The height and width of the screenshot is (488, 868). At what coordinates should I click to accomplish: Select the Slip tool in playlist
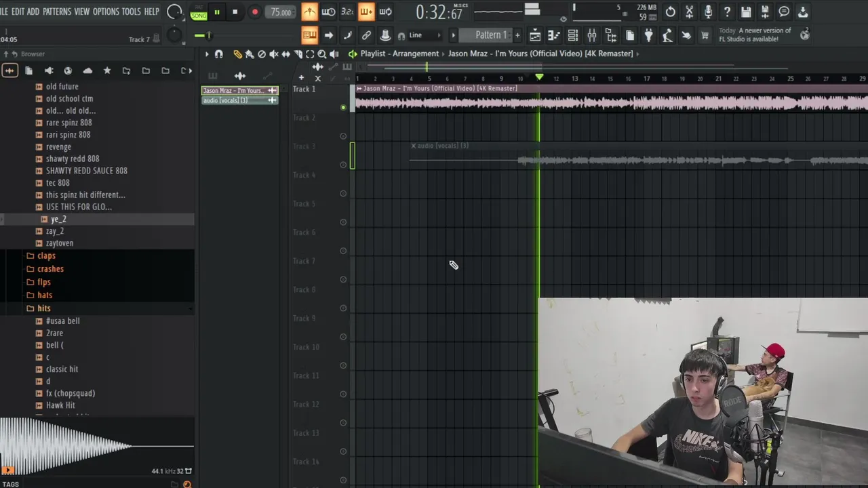coord(285,54)
